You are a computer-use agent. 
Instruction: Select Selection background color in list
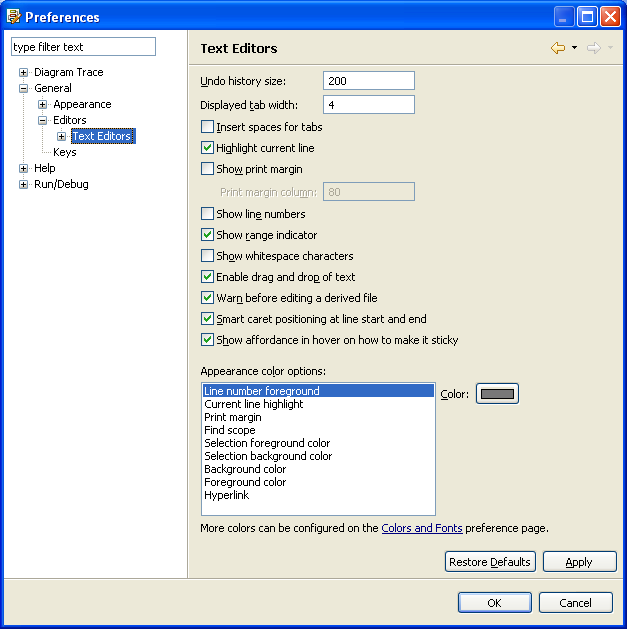pos(318,456)
